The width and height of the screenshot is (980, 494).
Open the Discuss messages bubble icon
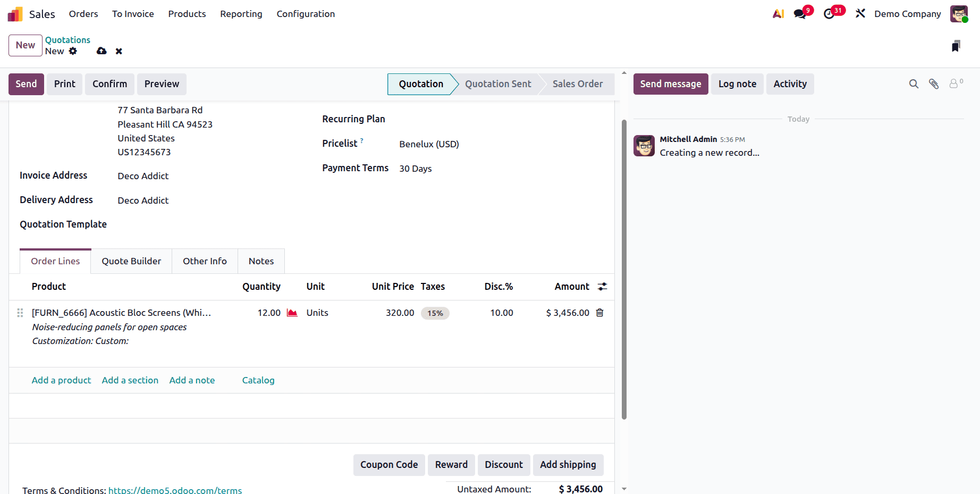(x=799, y=13)
